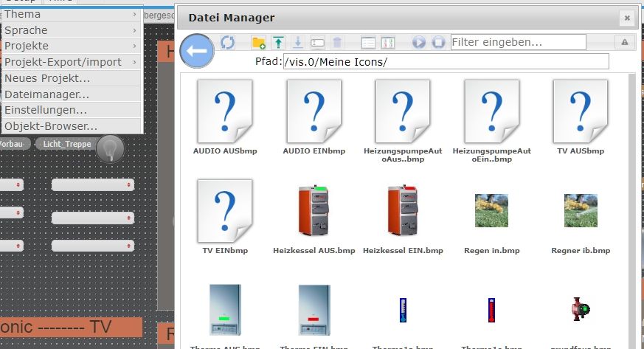This screenshot has height=349, width=644.
Task: Open top dropdown beside Licht_Treppe column
Action: coord(93,184)
